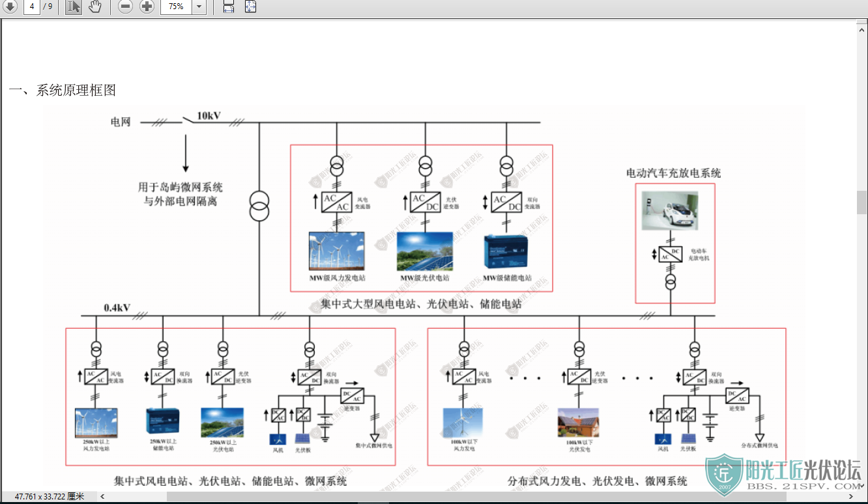Click the vertical scrollbar thumb
This screenshot has height=504, width=868.
[x=862, y=203]
